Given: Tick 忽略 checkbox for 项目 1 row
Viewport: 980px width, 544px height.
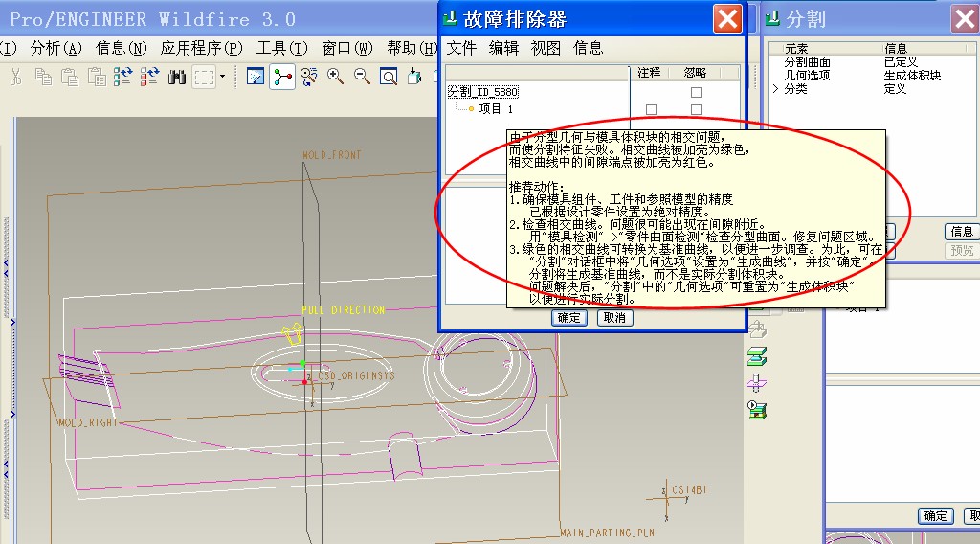Looking at the screenshot, I should [696, 109].
